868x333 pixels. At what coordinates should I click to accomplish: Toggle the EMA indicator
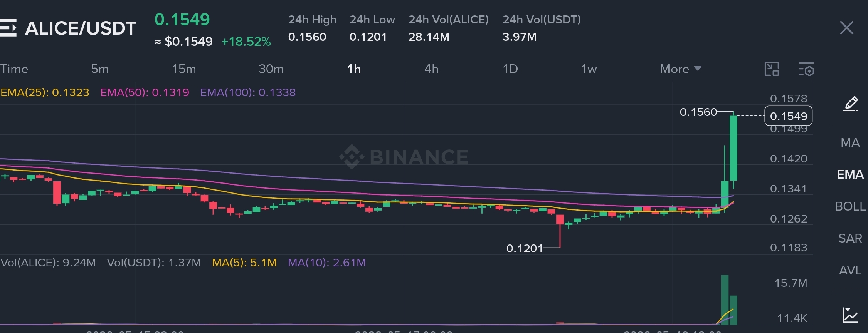tap(850, 174)
